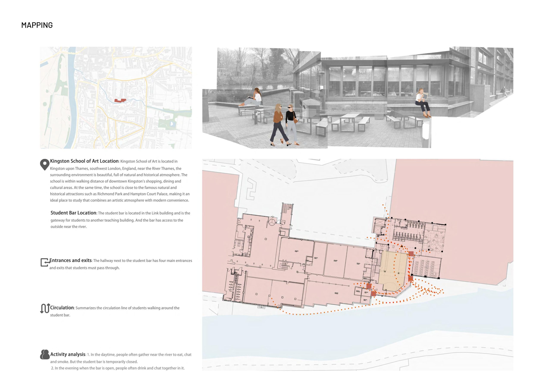
Task: Click the activity analysis people icon
Action: click(x=45, y=354)
